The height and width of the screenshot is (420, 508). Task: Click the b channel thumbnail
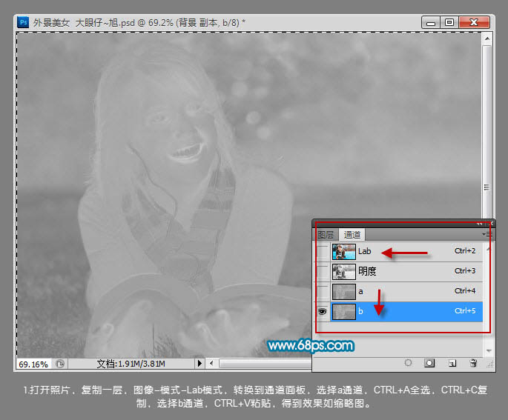(344, 311)
